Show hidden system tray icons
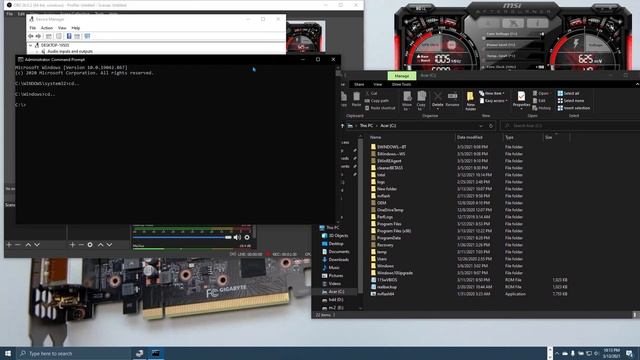The width and height of the screenshot is (640, 360). click(x=557, y=353)
